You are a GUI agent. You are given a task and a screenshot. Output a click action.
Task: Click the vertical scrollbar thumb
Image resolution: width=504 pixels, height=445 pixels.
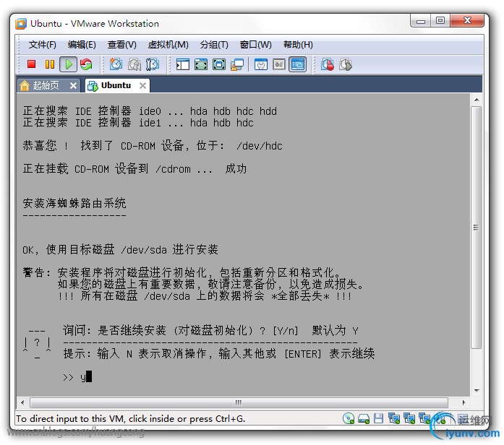(x=477, y=228)
